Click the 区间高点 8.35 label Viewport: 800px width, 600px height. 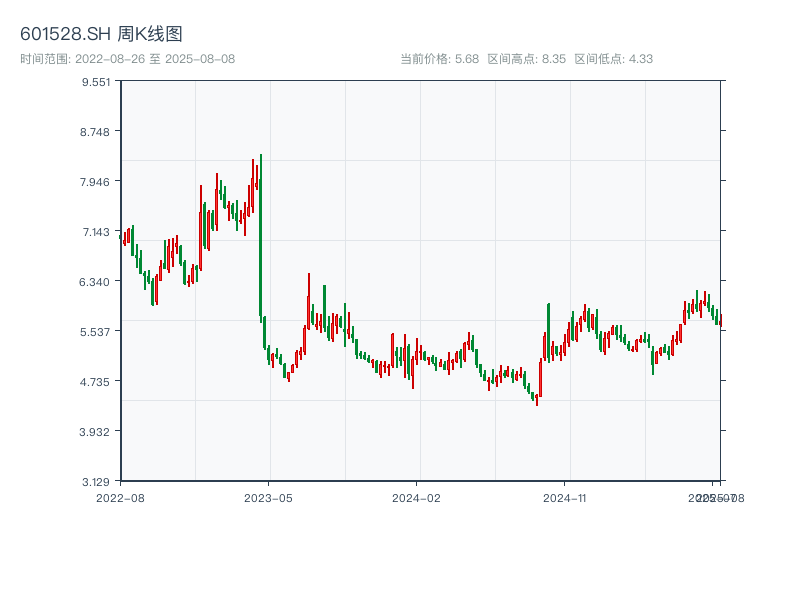527,59
